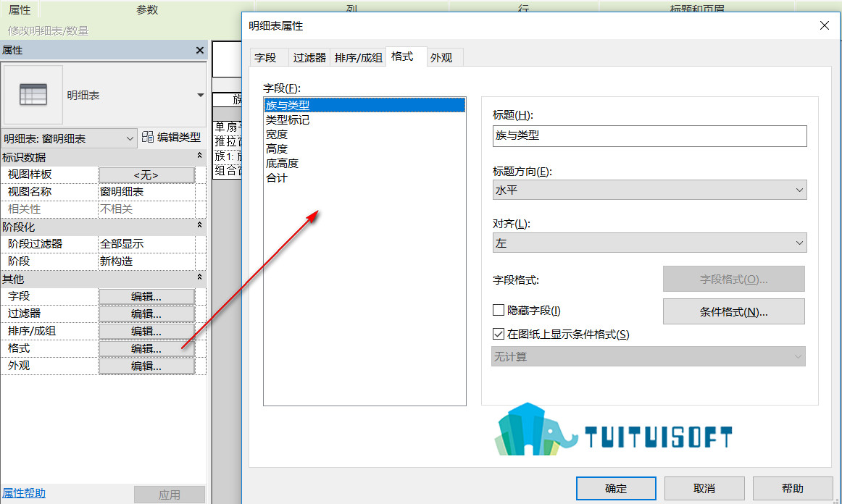Select 宽度 in the field list
The image size is (842, 504).
coord(364,134)
